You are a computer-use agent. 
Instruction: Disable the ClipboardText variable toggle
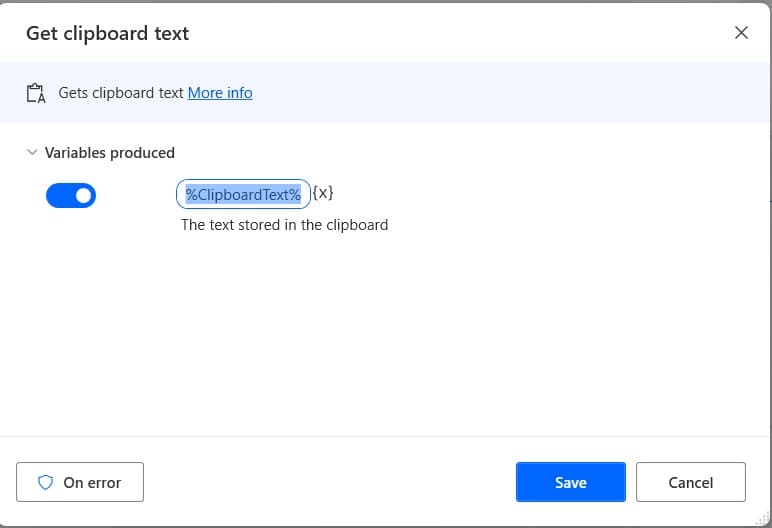click(71, 196)
